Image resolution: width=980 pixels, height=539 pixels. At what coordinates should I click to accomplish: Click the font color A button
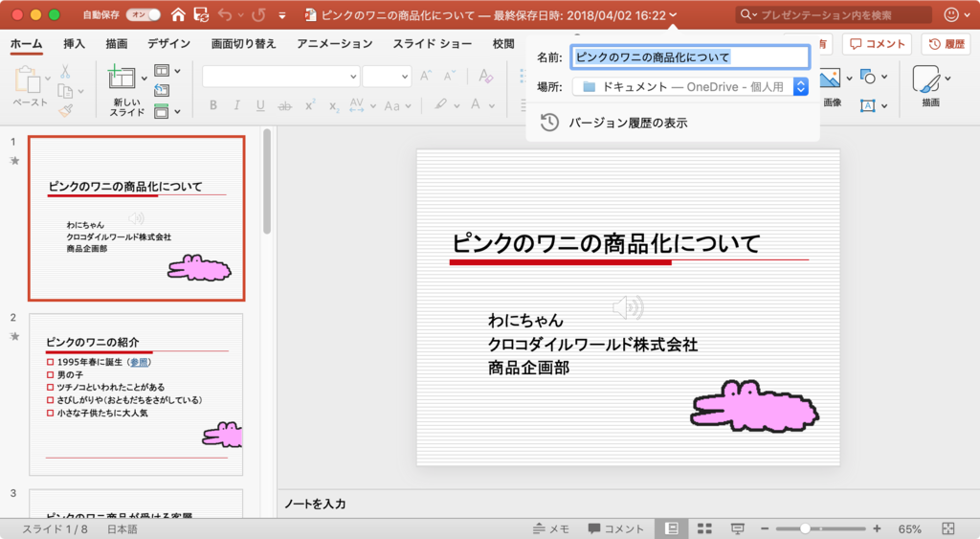click(476, 105)
